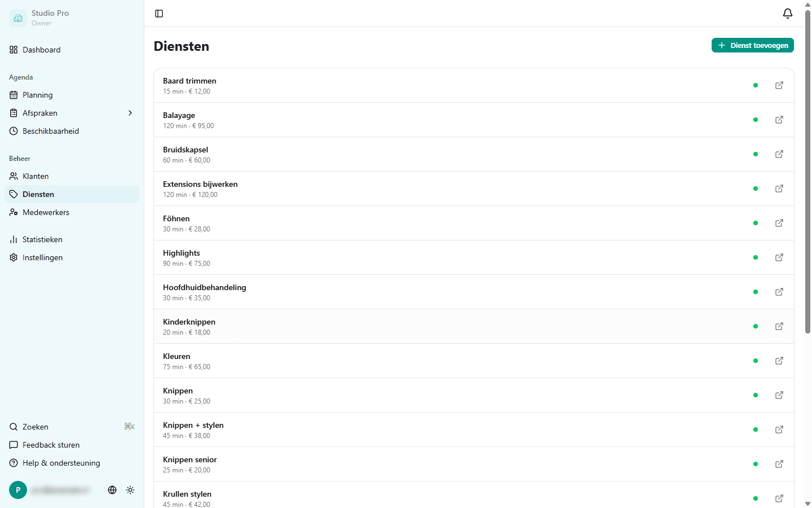The image size is (812, 508).
Task: Click the external link icon for Knippen senior
Action: pos(779,464)
